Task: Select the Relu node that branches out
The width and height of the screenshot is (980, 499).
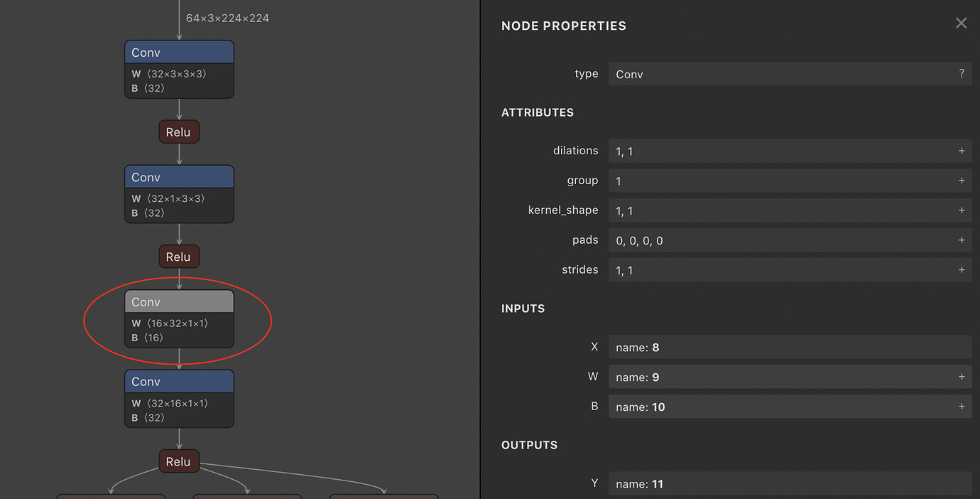Action: (x=178, y=461)
